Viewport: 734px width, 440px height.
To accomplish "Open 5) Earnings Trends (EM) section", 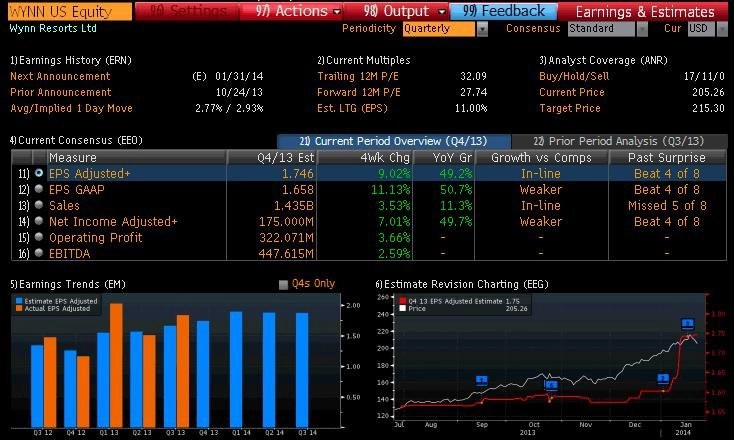I will (x=67, y=284).
